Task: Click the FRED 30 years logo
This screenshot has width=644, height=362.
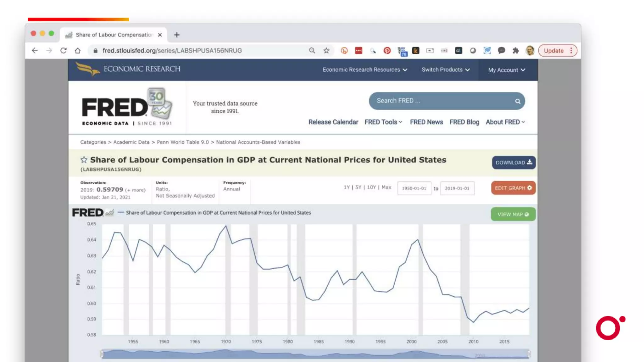Action: (x=127, y=107)
